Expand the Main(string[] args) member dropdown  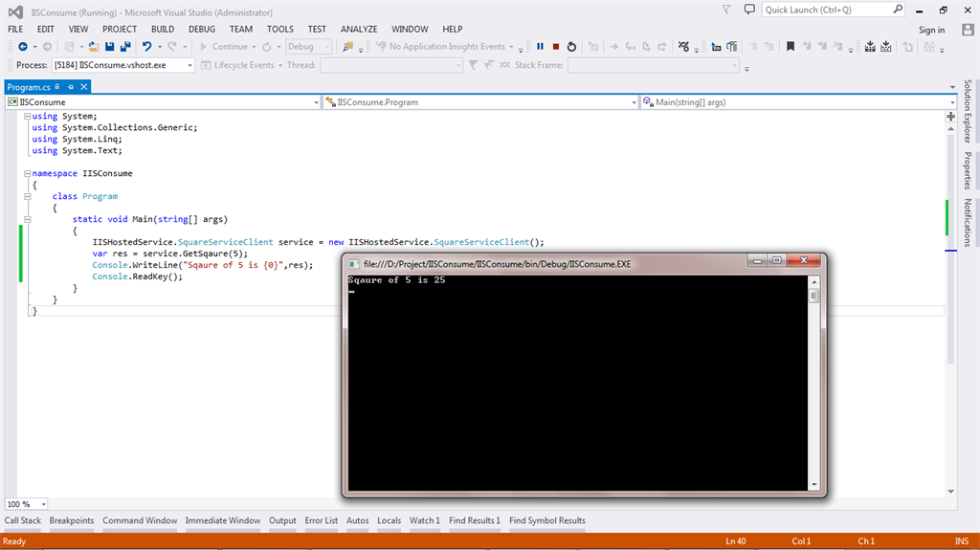[x=951, y=102]
